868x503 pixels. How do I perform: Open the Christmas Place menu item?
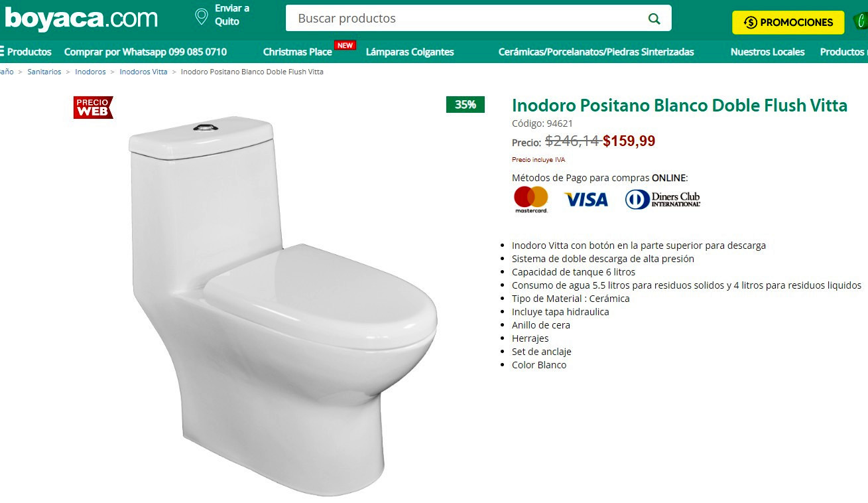pyautogui.click(x=297, y=52)
